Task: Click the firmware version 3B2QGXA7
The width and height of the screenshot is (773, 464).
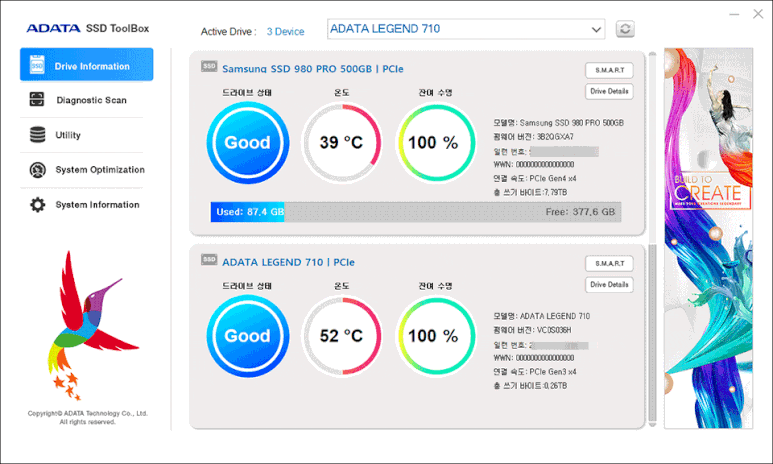Action: click(555, 137)
